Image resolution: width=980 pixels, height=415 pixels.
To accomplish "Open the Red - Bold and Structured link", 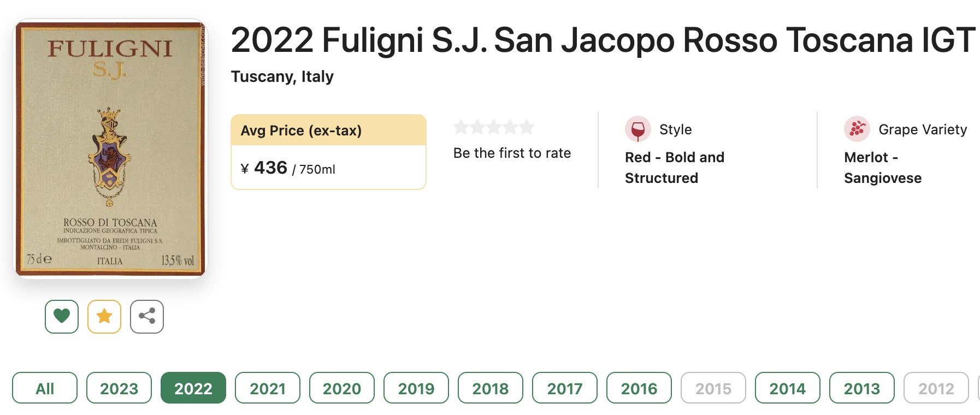I will (x=675, y=168).
